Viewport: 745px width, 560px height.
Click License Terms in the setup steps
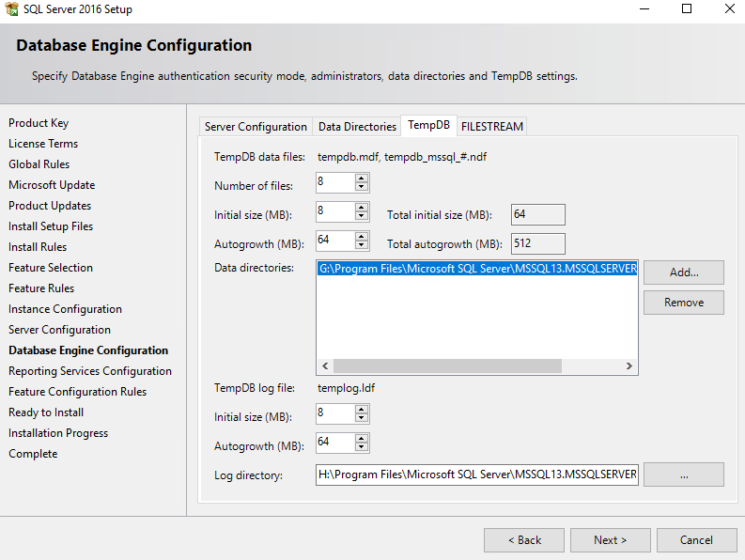(43, 144)
